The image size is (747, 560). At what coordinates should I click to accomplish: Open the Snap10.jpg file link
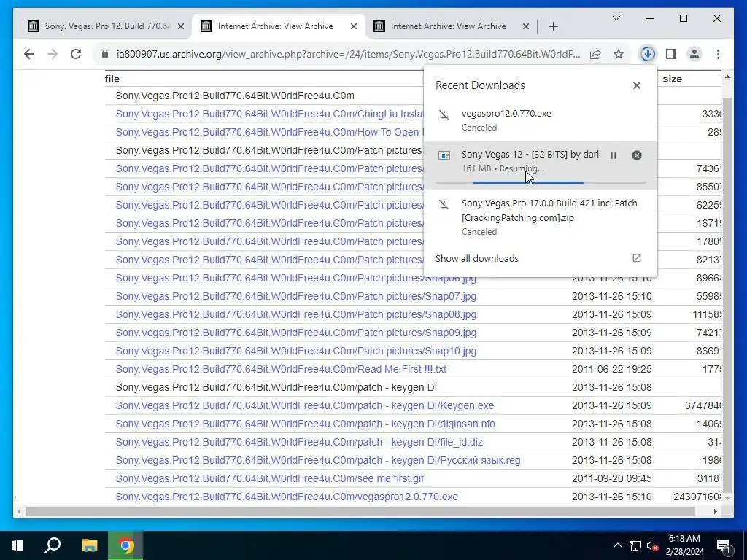pos(296,351)
